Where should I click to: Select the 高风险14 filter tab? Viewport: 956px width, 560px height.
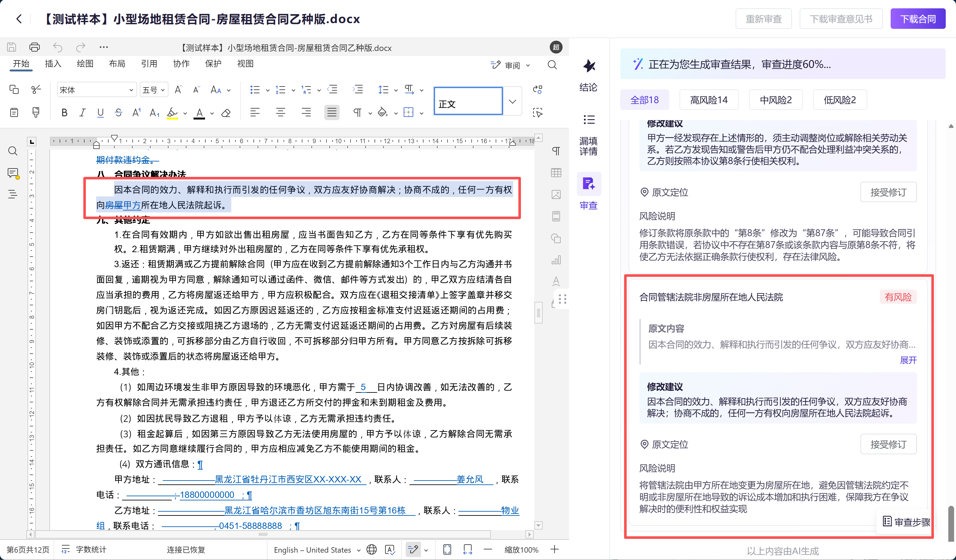(x=708, y=100)
